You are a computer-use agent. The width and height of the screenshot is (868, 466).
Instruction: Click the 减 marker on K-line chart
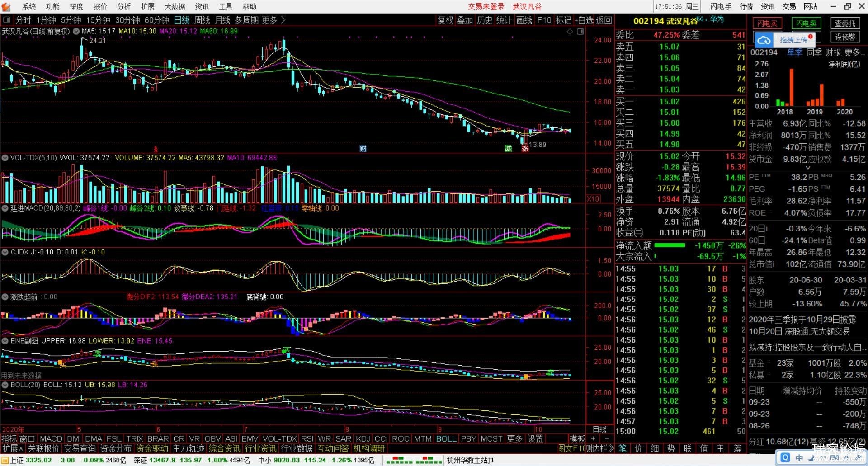click(508, 149)
